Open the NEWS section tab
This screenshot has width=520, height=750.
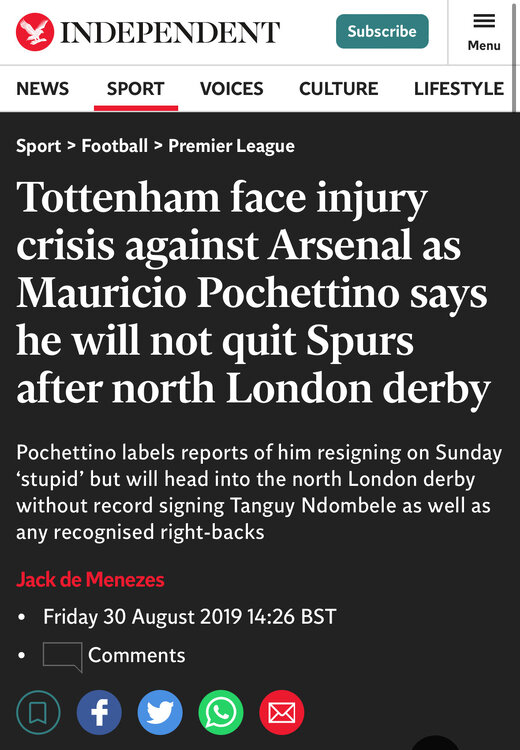click(43, 88)
